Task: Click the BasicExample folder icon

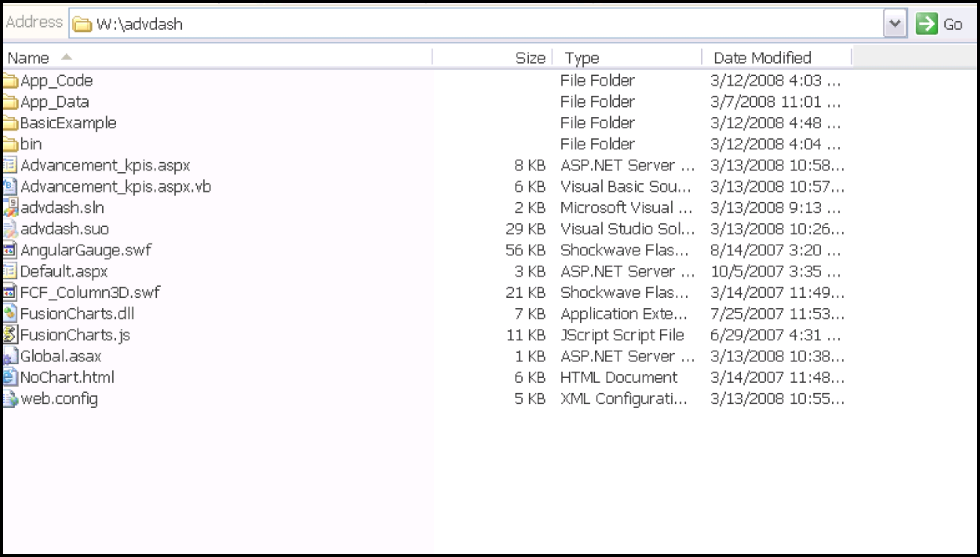Action: pos(10,123)
